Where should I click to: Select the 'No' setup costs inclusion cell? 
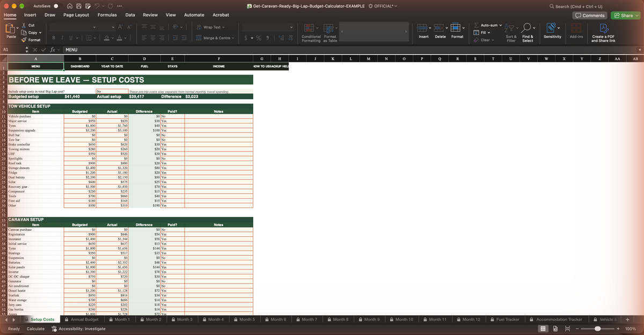(112, 92)
